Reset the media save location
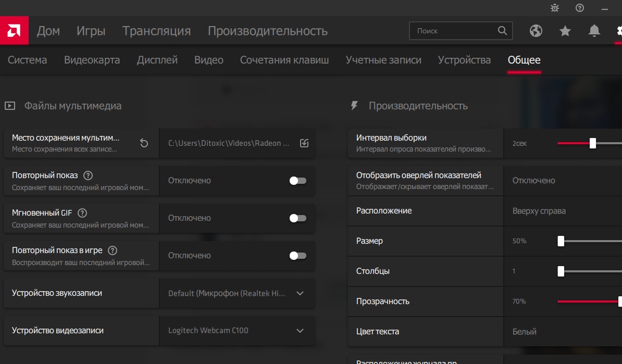The height and width of the screenshot is (364, 622). tap(144, 143)
